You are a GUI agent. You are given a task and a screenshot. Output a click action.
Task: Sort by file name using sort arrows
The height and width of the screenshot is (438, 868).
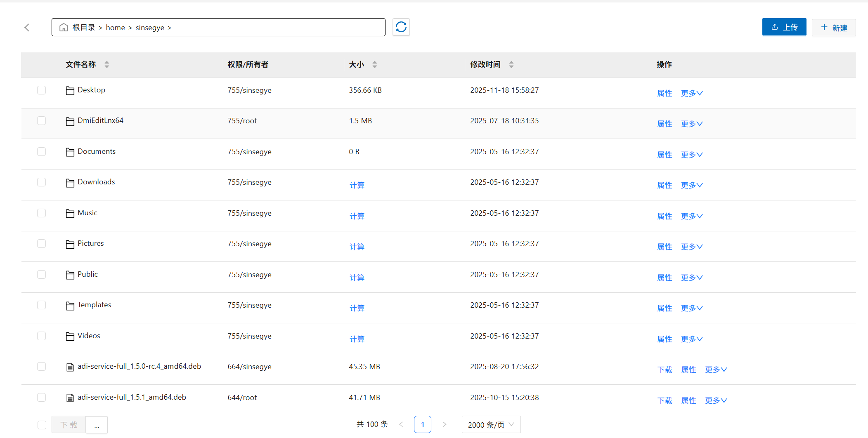(x=106, y=65)
